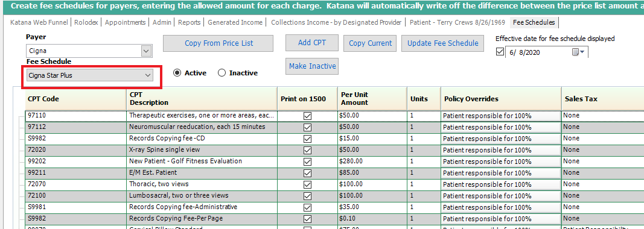Open Policy Overrides for Records Copying fee -CD

pyautogui.click(x=501, y=139)
